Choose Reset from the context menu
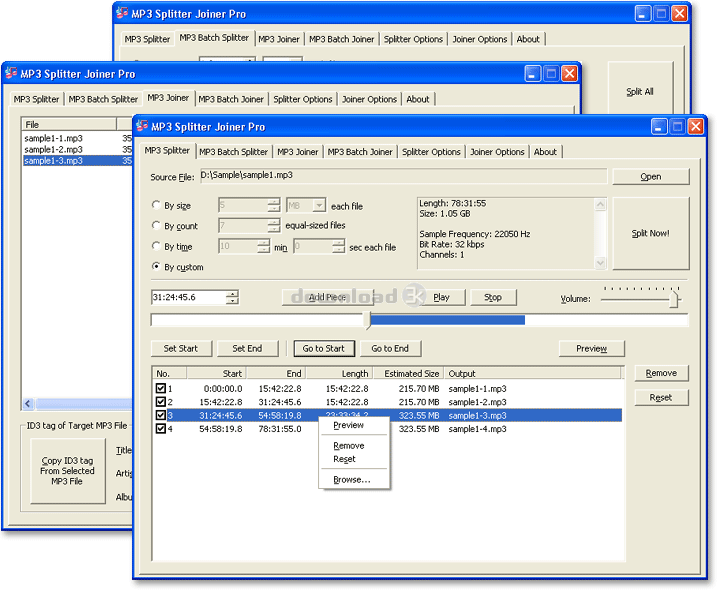718x590 pixels. click(x=354, y=459)
